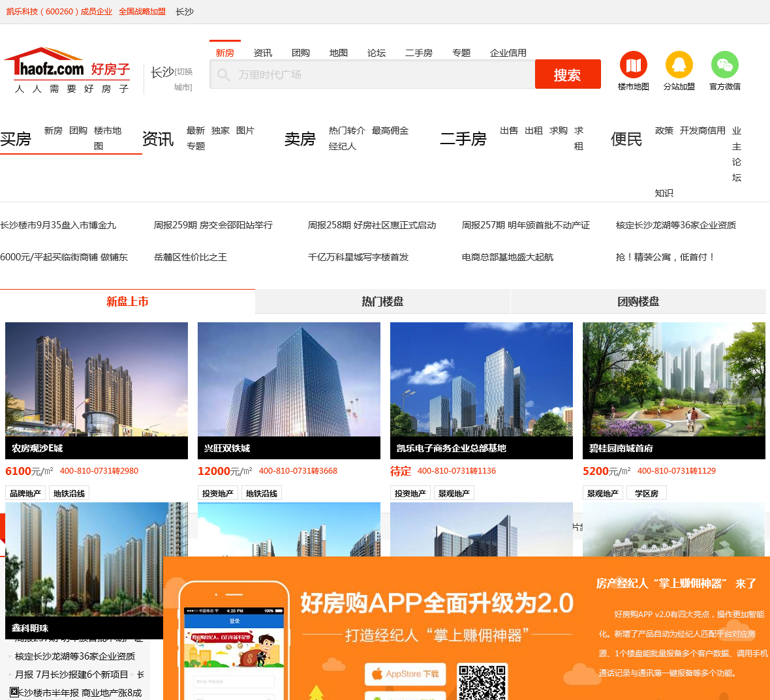770x700 pixels.
Task: Open the 兴旺双铁城 property image
Action: pyautogui.click(x=288, y=380)
